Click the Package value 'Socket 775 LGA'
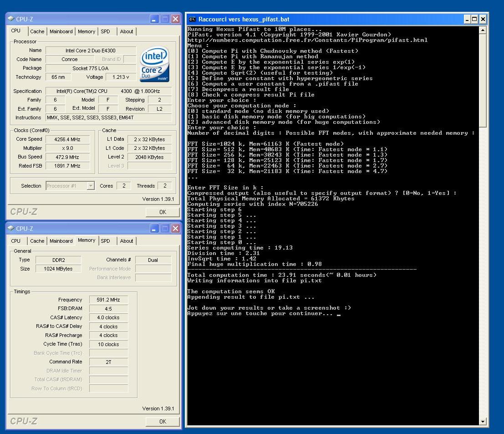Viewport: 504px width, 434px height. 91,68
